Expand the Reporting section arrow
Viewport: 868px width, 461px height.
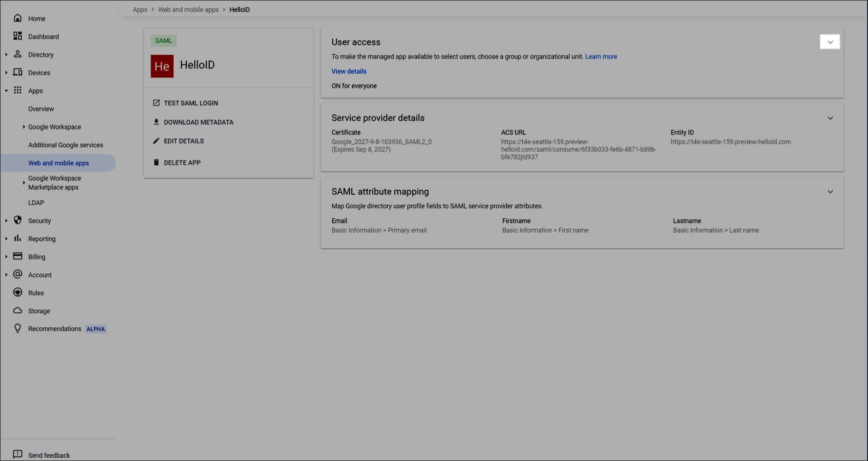click(x=6, y=239)
